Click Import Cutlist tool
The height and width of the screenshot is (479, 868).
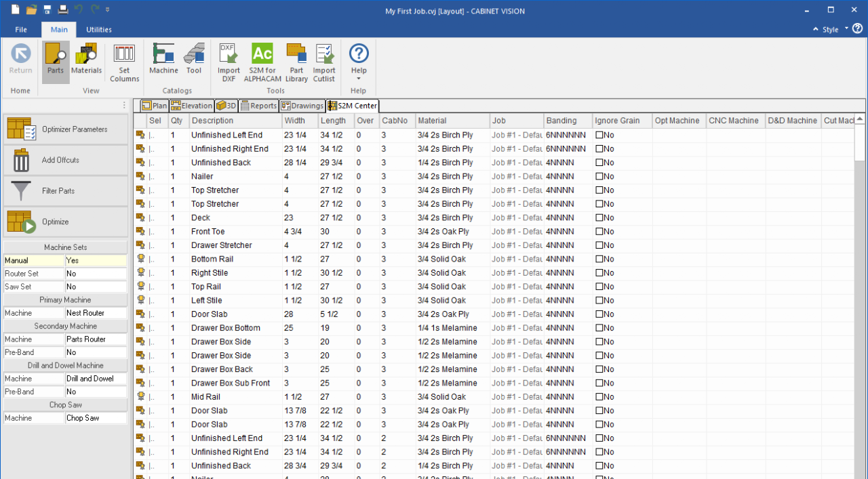pos(324,63)
